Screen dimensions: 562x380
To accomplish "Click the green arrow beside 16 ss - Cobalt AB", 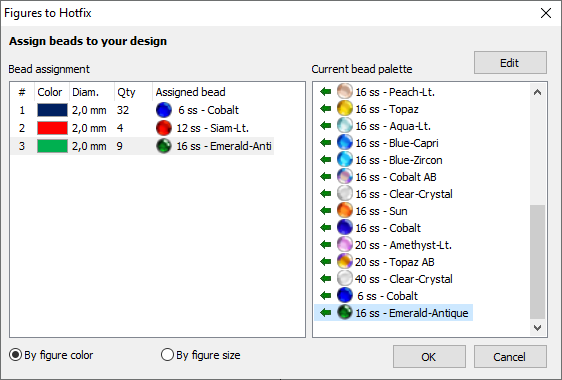I will click(x=325, y=177).
